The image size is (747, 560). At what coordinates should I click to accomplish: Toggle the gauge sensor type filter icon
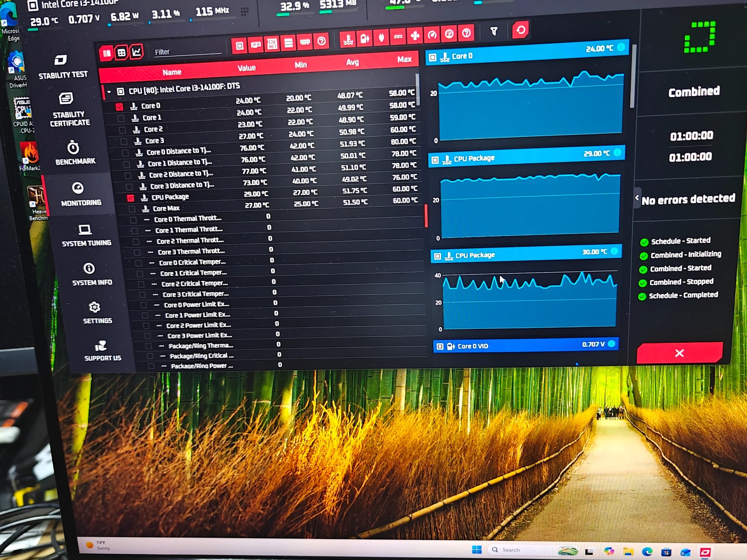[x=432, y=35]
